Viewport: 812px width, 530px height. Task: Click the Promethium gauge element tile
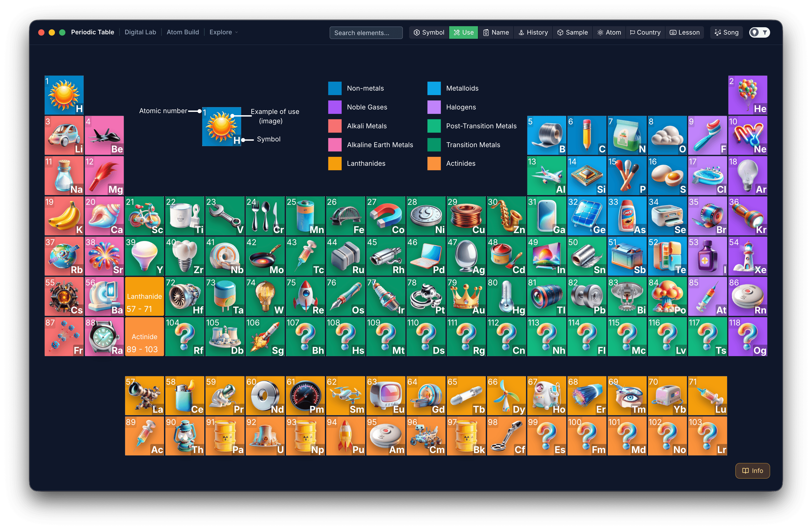coord(305,395)
